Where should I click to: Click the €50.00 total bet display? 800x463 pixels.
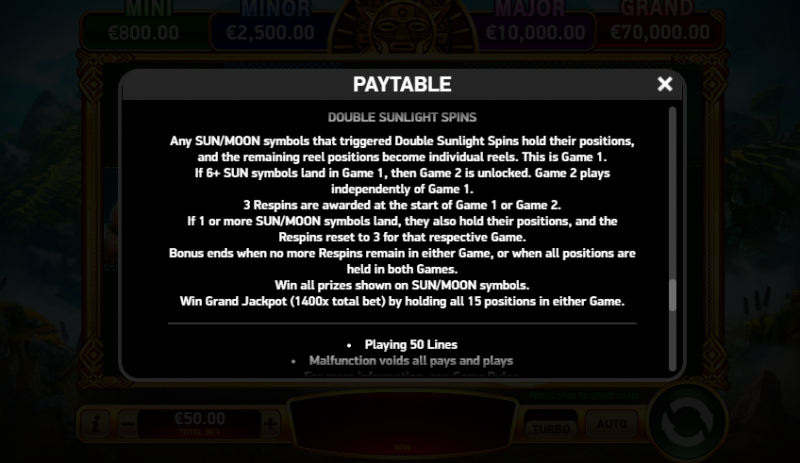pyautogui.click(x=199, y=424)
